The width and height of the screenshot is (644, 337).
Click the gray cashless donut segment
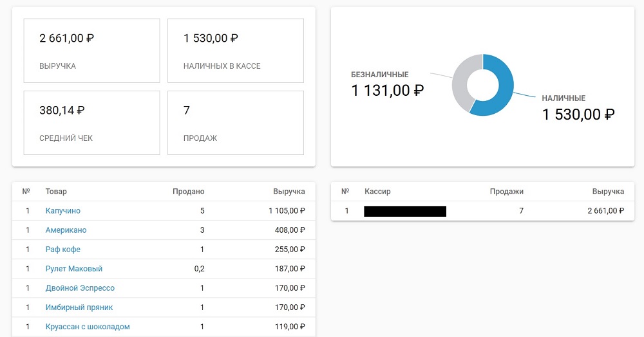pos(461,82)
